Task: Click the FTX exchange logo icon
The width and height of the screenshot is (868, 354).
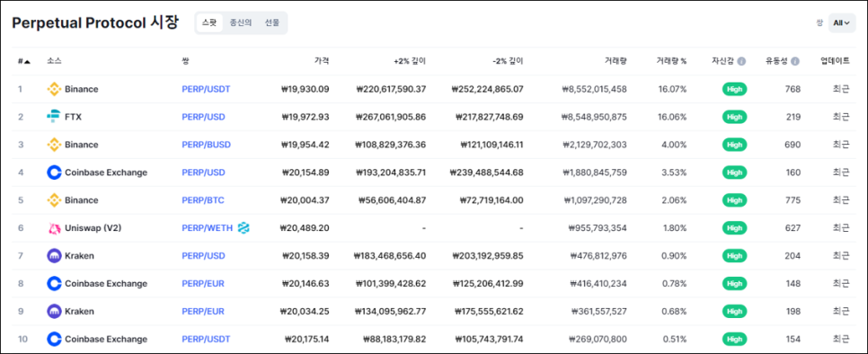Action: [54, 117]
